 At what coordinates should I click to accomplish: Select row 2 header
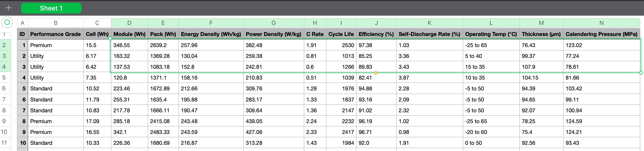point(5,45)
